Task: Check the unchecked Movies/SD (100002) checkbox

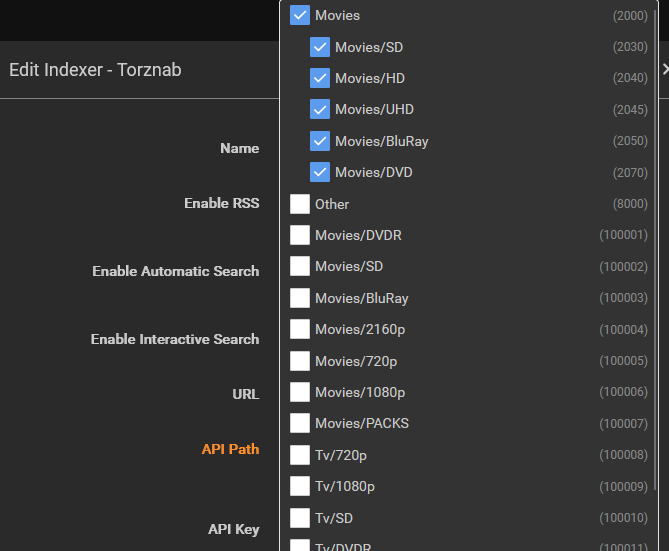Action: 300,266
